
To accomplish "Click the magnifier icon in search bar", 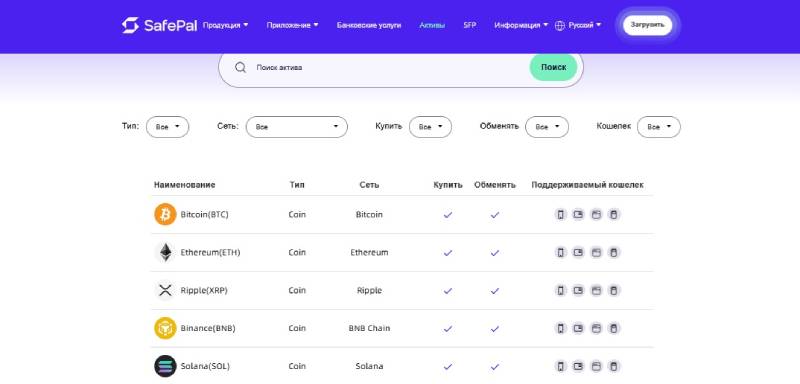I will (x=240, y=67).
